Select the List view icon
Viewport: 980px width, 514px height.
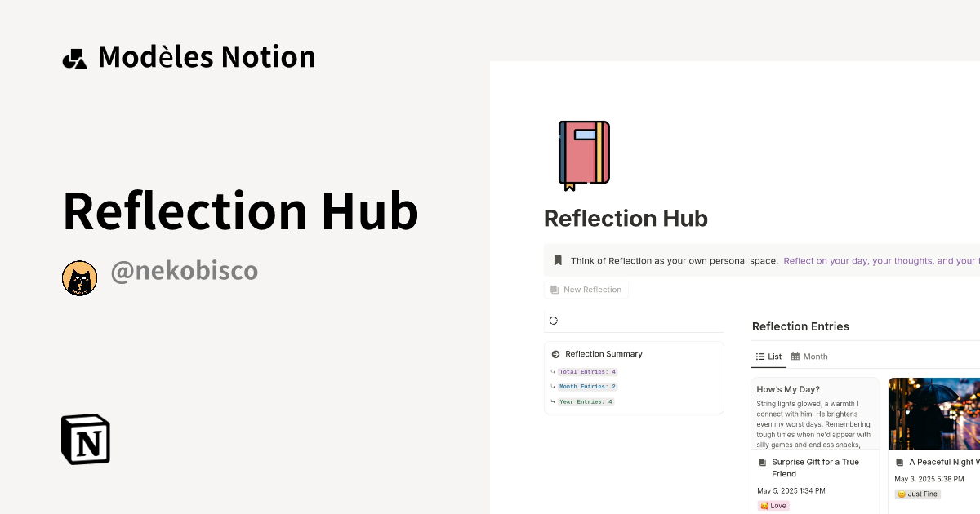point(759,357)
